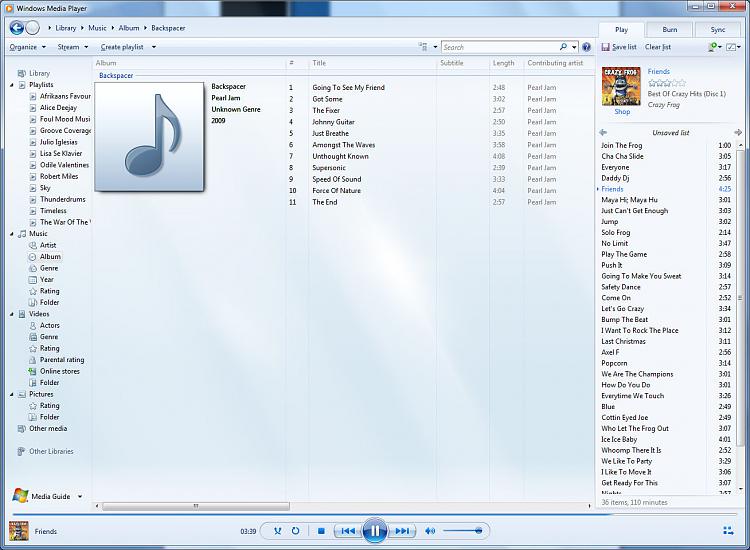Toggle repeat mode
The image size is (750, 550).
pyautogui.click(x=296, y=531)
